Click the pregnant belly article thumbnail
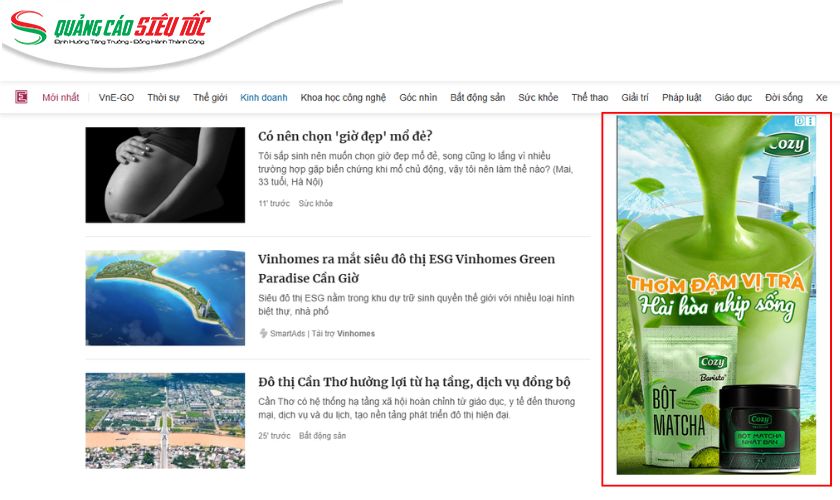Screen dimensions: 840x500 [x=165, y=175]
